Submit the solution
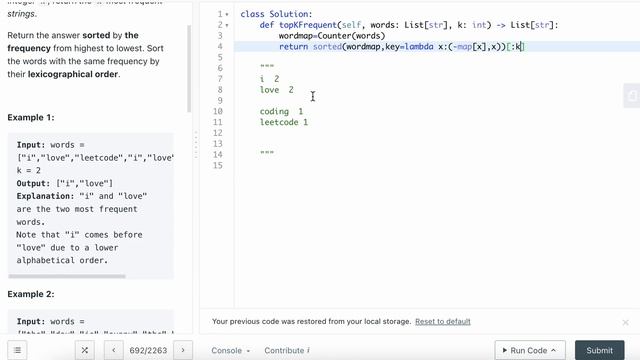Screen dimensions: 640x360 click(x=600, y=350)
